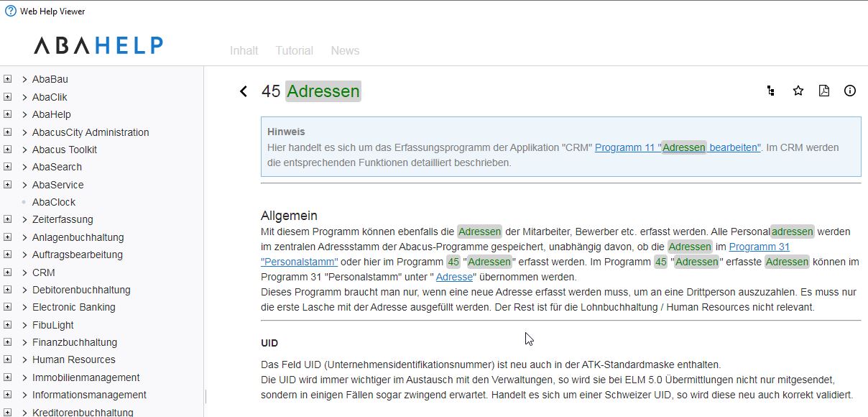Export page as PDF icon

pyautogui.click(x=824, y=91)
